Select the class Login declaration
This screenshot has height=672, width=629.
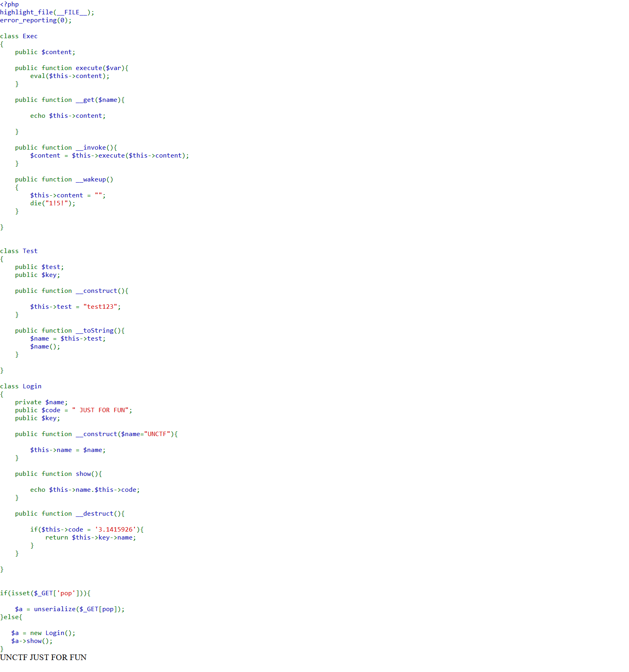point(21,386)
